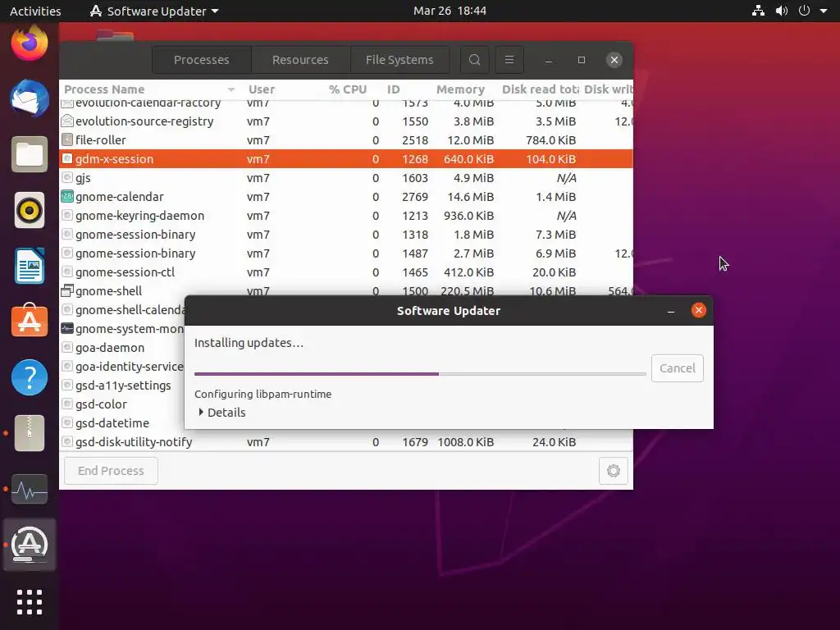This screenshot has width=840, height=630.
Task: Select process with ID 1318
Action: pyautogui.click(x=346, y=234)
